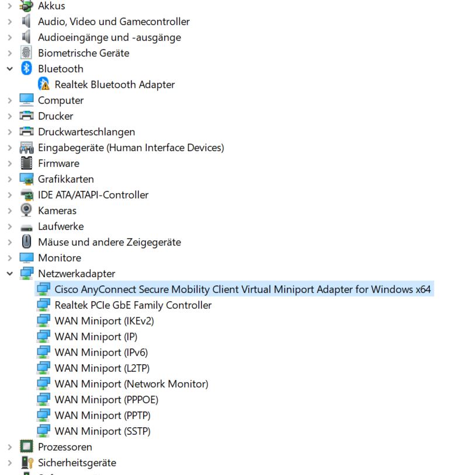This screenshot has width=476, height=475.
Task: Expand the Akkus category
Action: (10, 6)
